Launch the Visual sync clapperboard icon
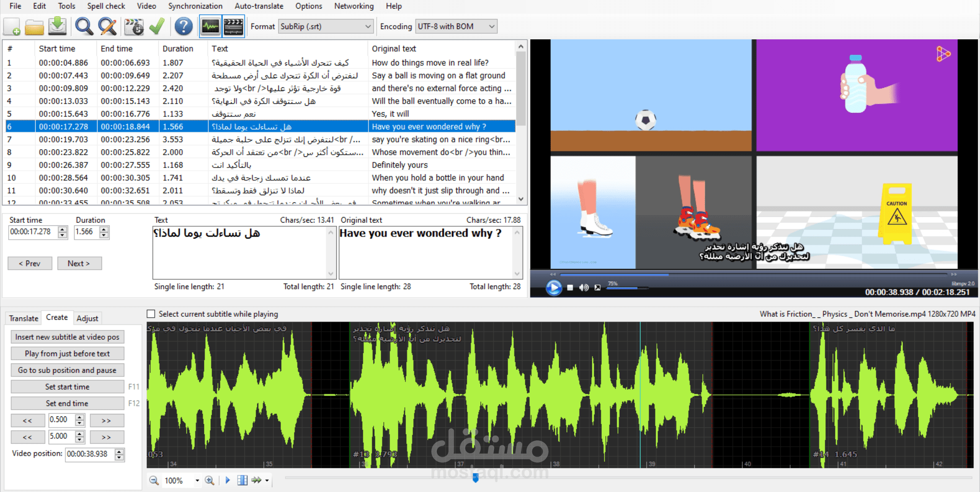 134,27
